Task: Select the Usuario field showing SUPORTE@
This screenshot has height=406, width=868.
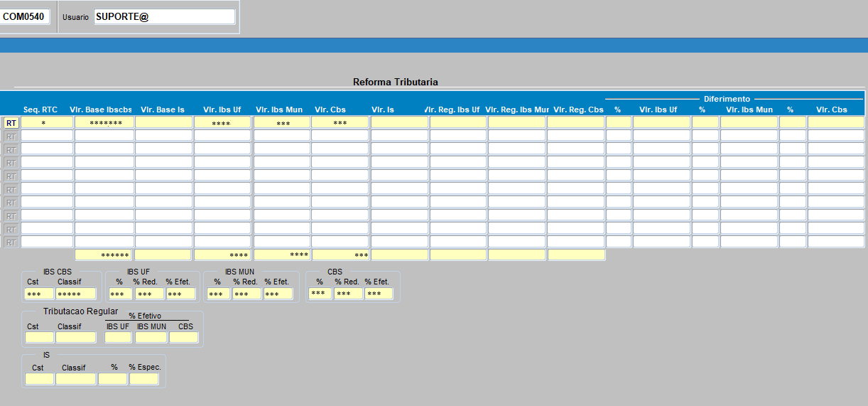Action: point(164,16)
